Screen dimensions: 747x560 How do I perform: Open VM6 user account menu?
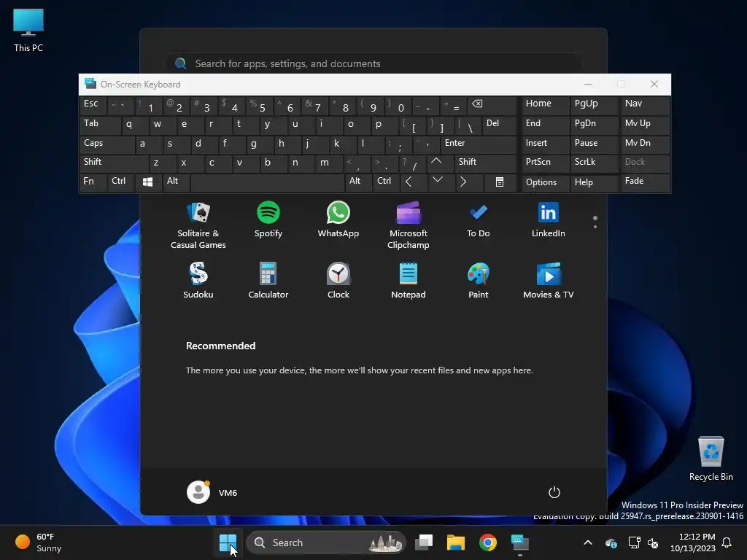coord(212,492)
